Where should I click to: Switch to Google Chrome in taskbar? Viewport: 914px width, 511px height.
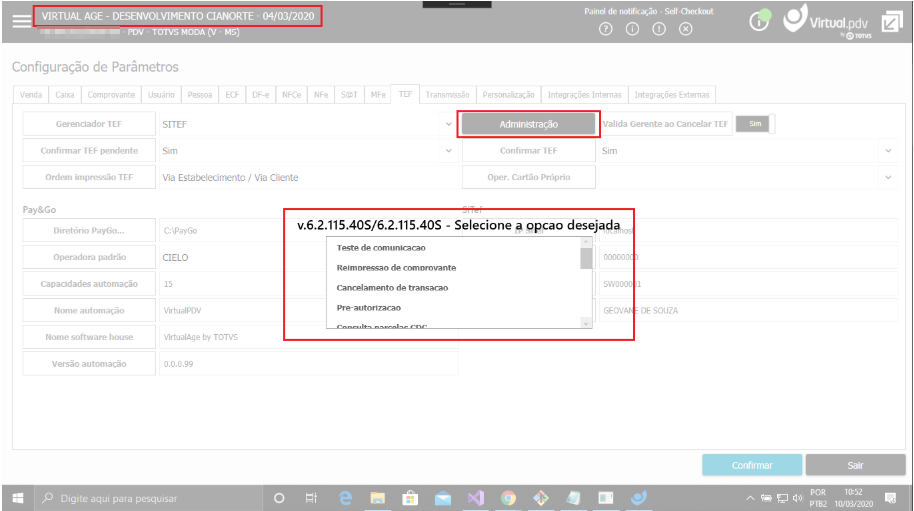coord(508,498)
